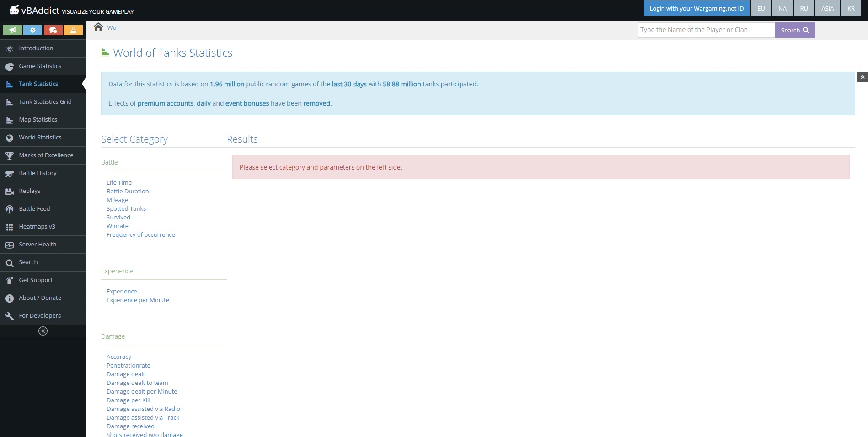Image resolution: width=868 pixels, height=437 pixels.
Task: Open Damage dealt per Minute statistics
Action: (142, 392)
